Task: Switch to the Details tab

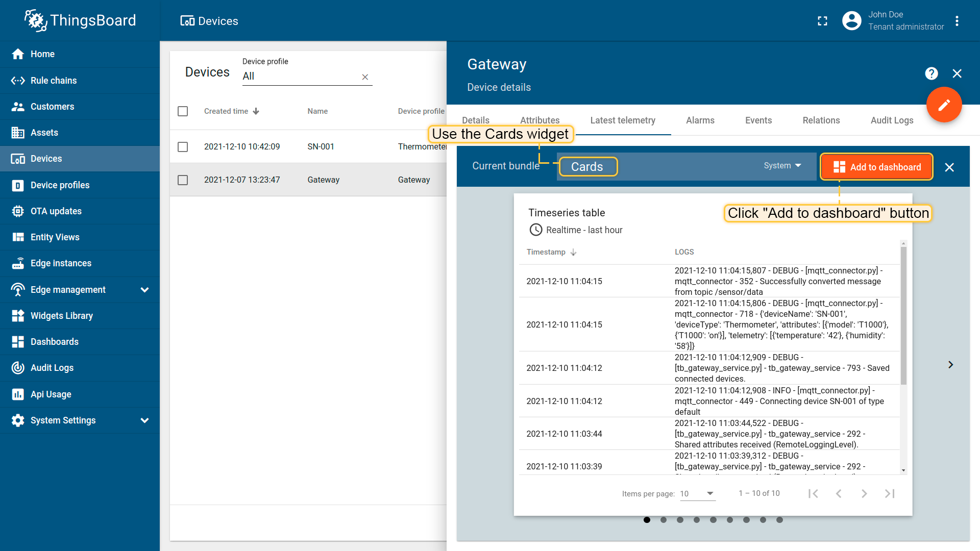Action: click(476, 120)
